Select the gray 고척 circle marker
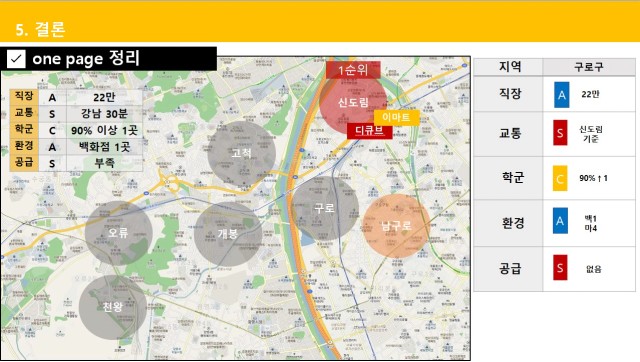The width and height of the screenshot is (640, 362). [242, 154]
